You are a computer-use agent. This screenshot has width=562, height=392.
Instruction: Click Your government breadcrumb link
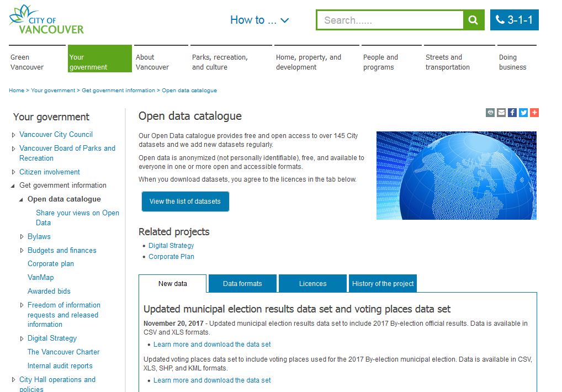point(53,91)
